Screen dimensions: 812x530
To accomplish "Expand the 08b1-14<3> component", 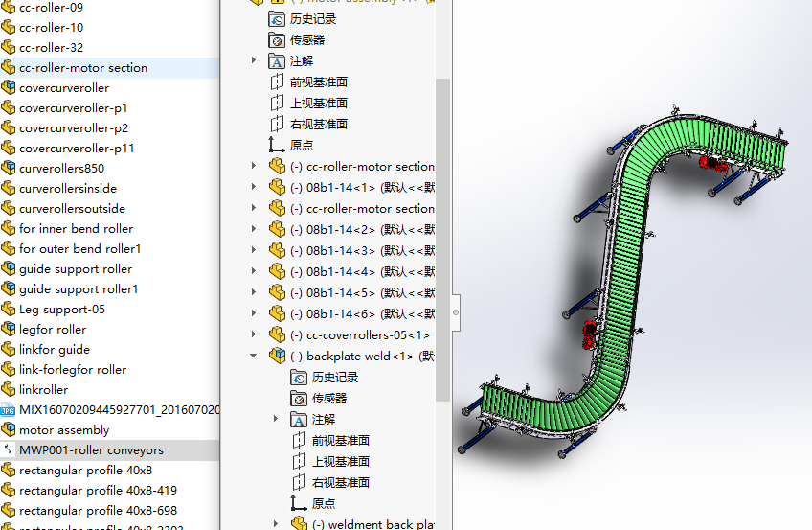I will pyautogui.click(x=253, y=250).
